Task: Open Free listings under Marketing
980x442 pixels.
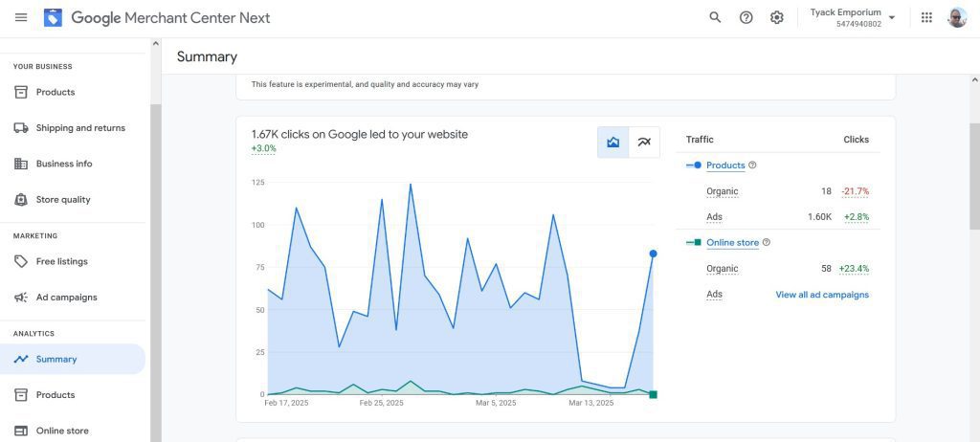Action: coord(61,261)
